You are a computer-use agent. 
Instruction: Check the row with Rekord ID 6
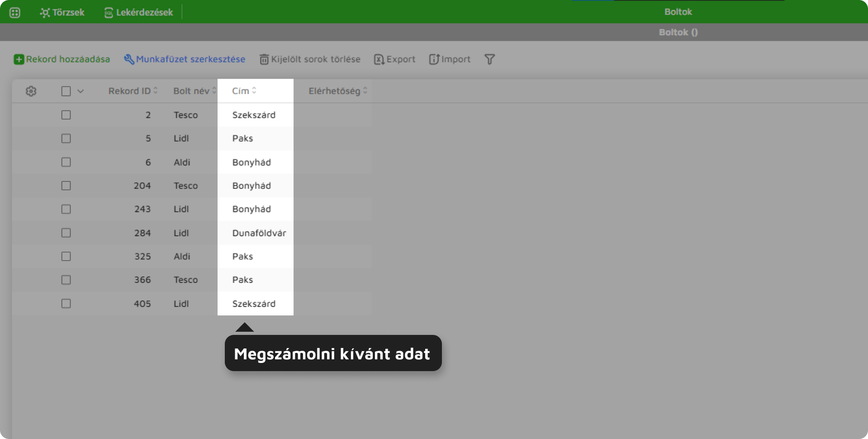[x=66, y=162]
